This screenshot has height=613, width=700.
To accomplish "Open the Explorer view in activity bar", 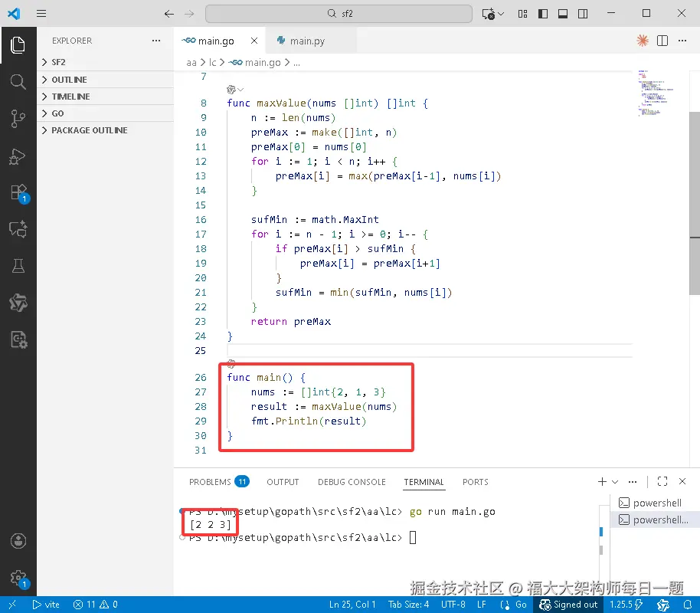I will point(18,45).
